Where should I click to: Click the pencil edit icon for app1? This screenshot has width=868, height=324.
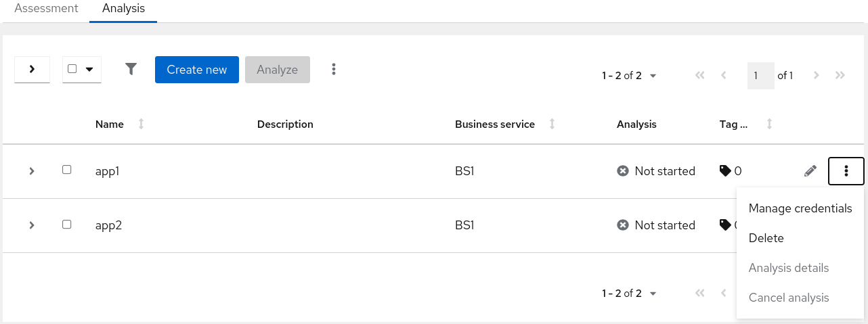tap(810, 171)
